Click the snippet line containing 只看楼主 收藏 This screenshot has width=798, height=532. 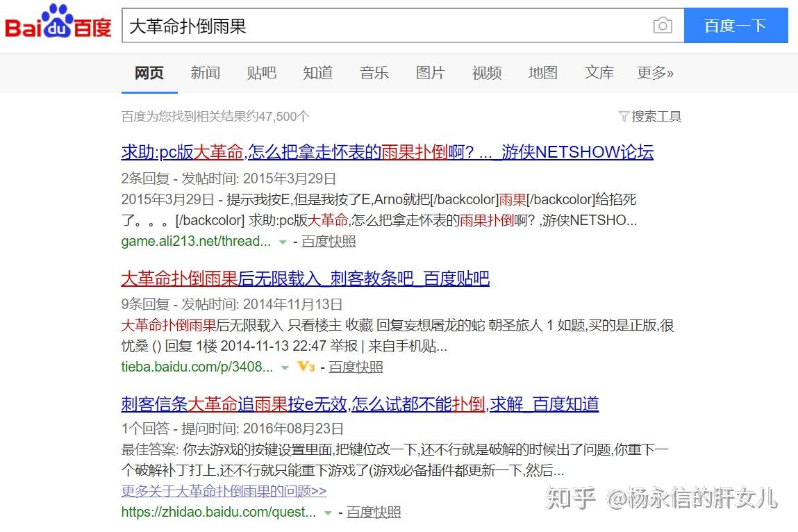397,325
